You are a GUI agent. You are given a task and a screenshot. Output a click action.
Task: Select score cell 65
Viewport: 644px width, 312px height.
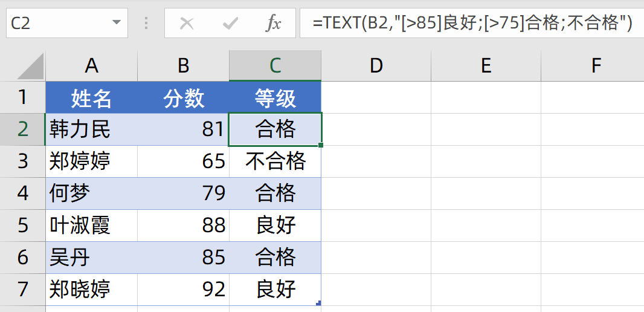coord(183,161)
